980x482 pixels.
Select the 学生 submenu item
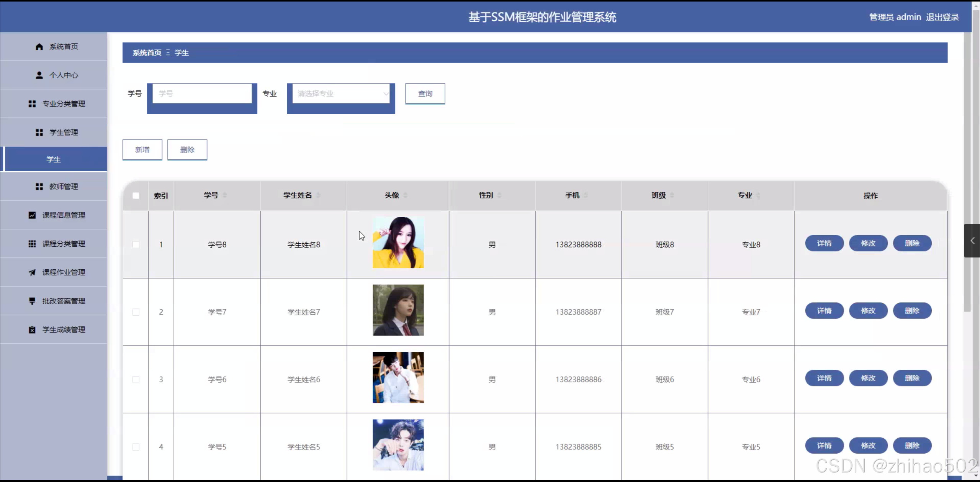point(54,159)
